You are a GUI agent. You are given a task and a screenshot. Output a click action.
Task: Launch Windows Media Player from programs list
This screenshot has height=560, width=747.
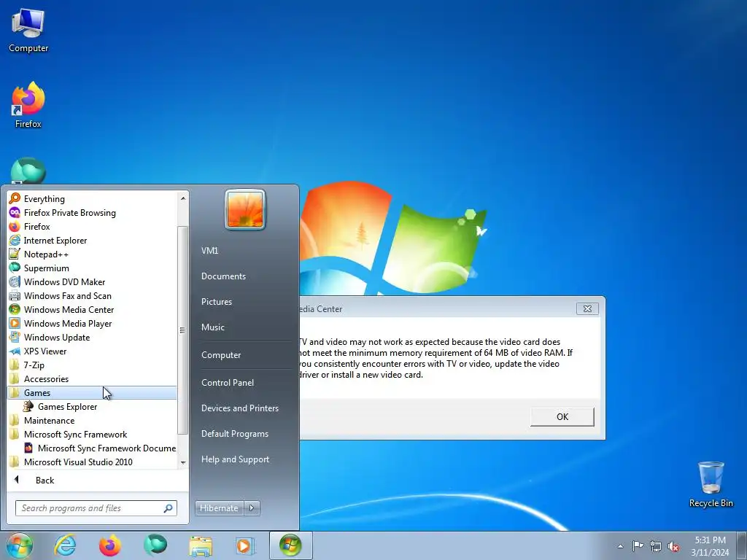pyautogui.click(x=92, y=323)
